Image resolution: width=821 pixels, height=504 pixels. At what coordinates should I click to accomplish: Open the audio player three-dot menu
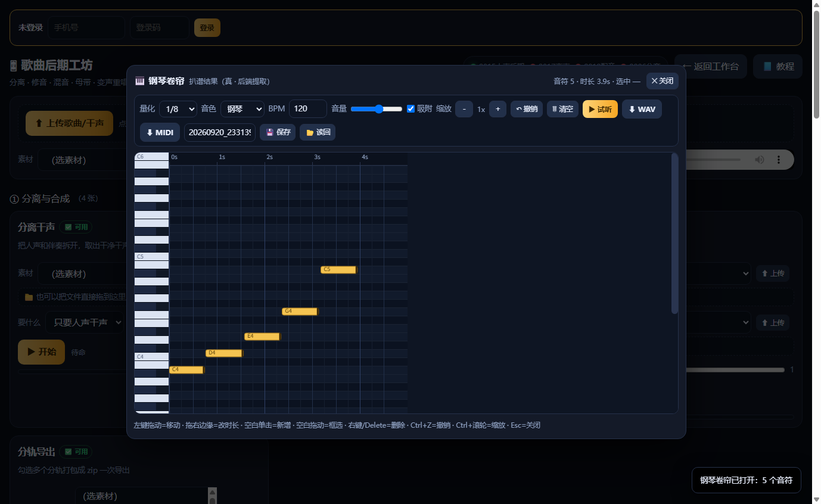pos(779,160)
